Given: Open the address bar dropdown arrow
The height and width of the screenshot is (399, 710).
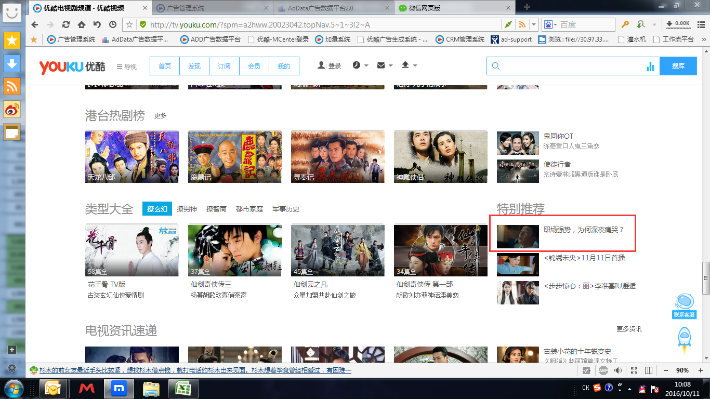Looking at the screenshot, I should [x=533, y=24].
